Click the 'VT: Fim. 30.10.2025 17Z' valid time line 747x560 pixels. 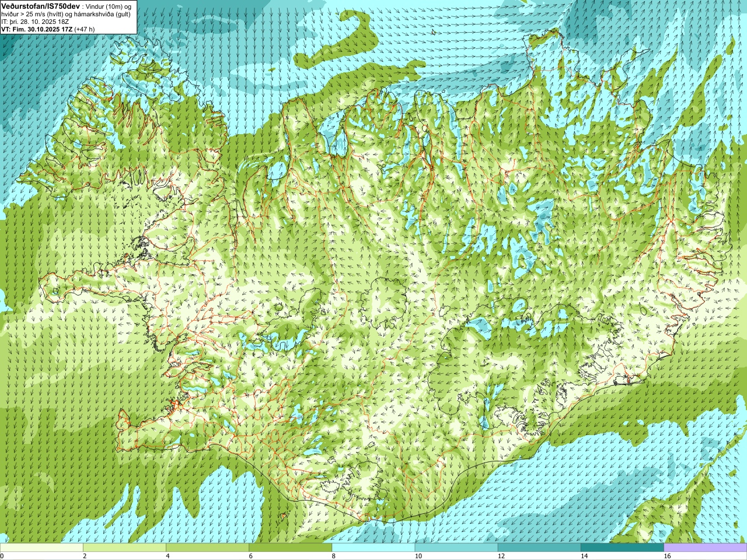[37, 29]
